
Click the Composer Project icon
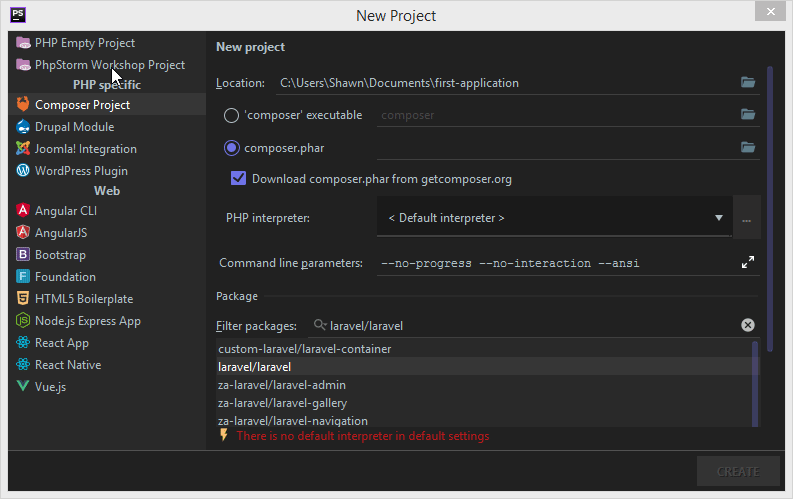tap(23, 104)
